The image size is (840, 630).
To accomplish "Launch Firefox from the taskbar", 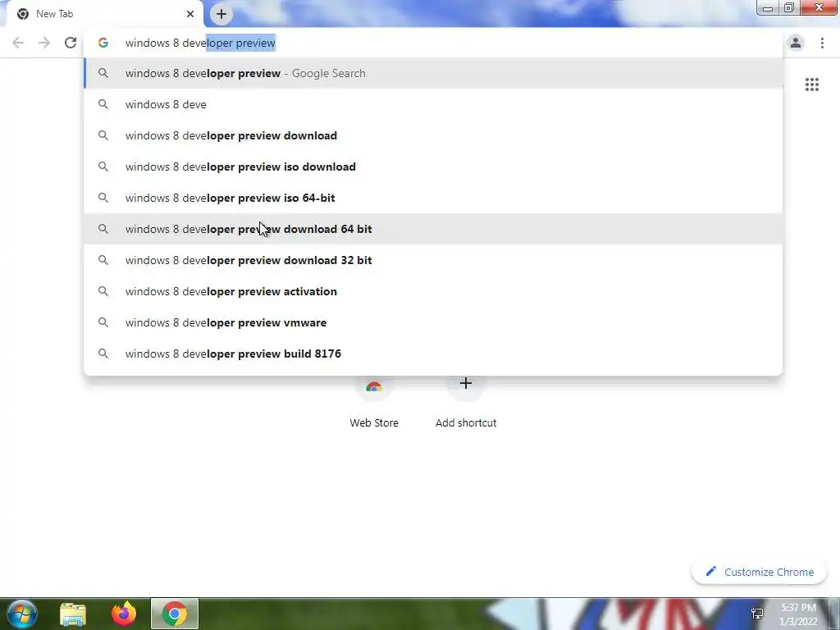I will (124, 614).
